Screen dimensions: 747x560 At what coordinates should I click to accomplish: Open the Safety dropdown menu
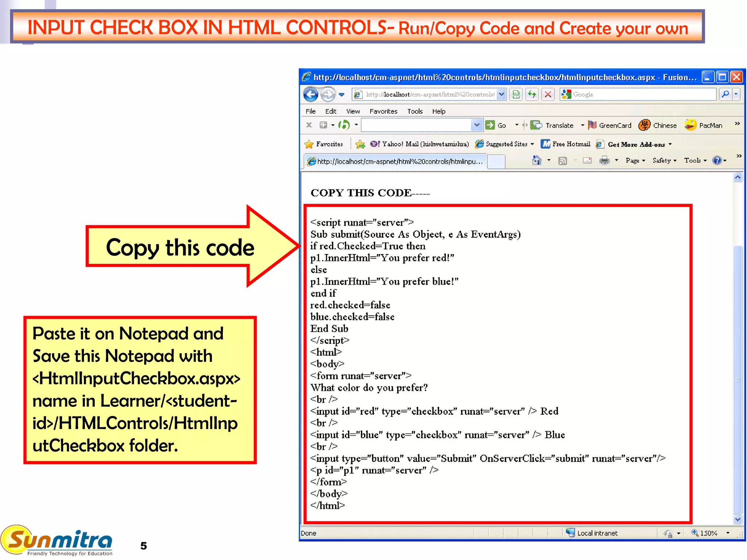664,160
